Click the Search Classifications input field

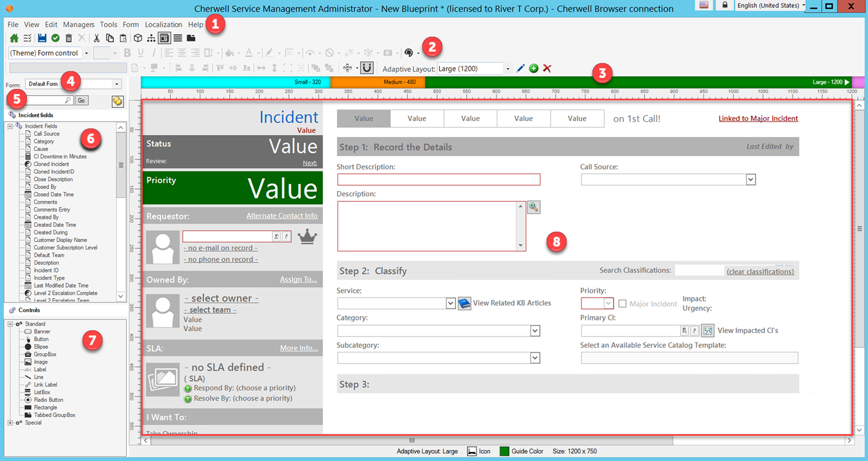pyautogui.click(x=699, y=270)
